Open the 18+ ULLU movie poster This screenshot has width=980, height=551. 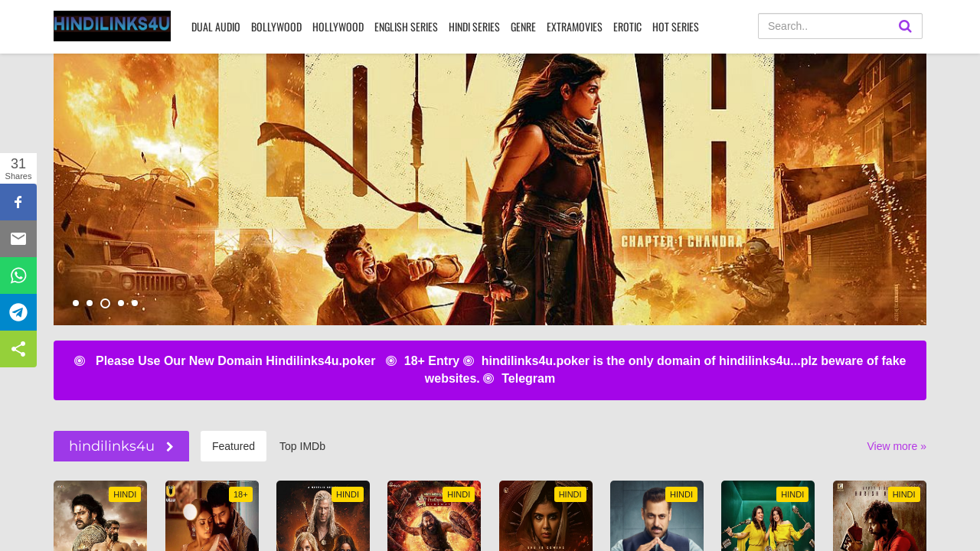212,516
